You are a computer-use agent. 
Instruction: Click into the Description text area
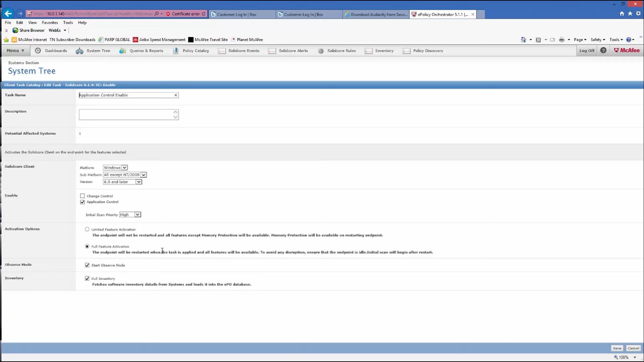point(126,115)
